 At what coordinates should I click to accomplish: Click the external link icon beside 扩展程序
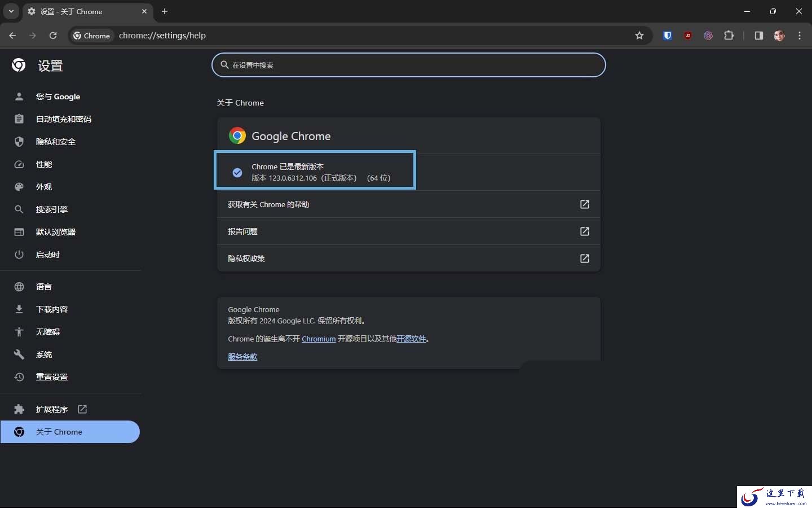[x=82, y=409]
